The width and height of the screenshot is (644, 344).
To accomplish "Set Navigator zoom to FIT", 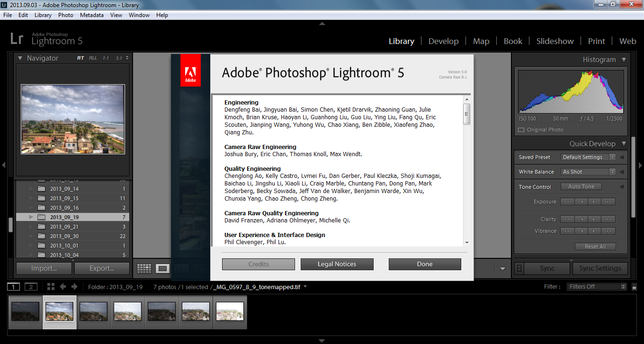I will pyautogui.click(x=80, y=58).
